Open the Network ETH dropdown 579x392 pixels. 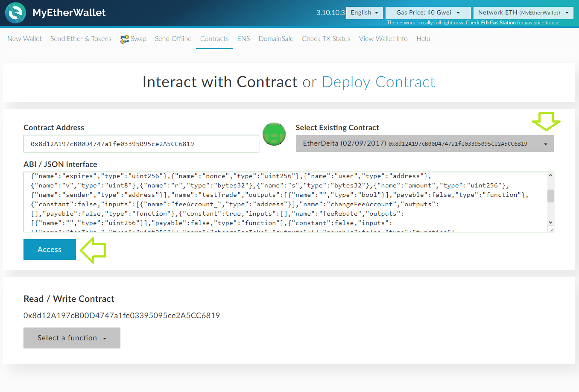[523, 13]
